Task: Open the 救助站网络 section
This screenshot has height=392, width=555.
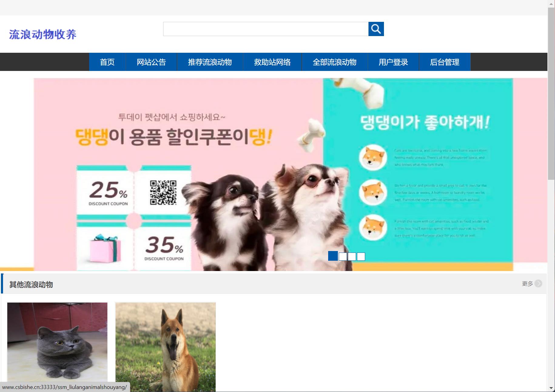Action: point(272,62)
